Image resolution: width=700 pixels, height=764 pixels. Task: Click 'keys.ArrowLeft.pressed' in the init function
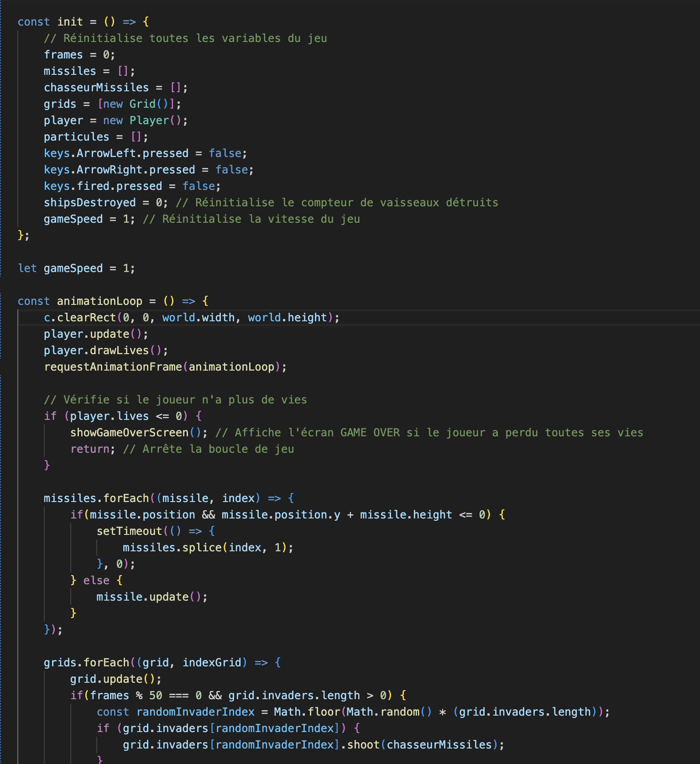[116, 153]
